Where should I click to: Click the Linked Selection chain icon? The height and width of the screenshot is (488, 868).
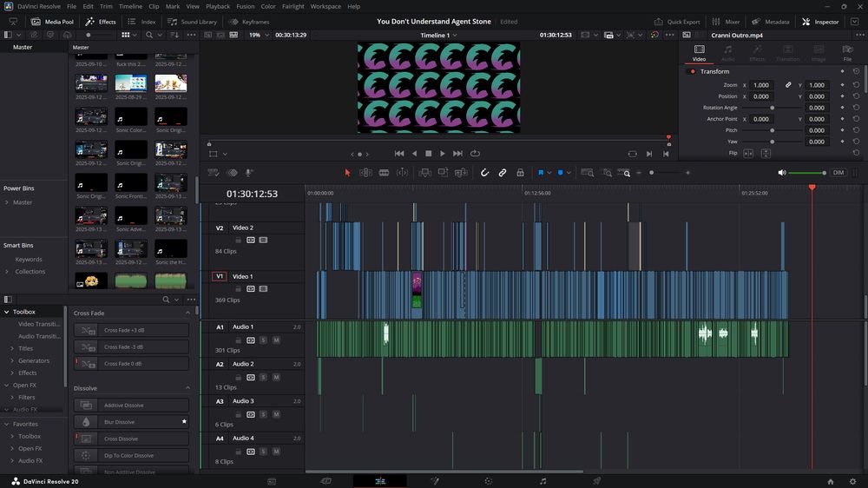click(502, 173)
